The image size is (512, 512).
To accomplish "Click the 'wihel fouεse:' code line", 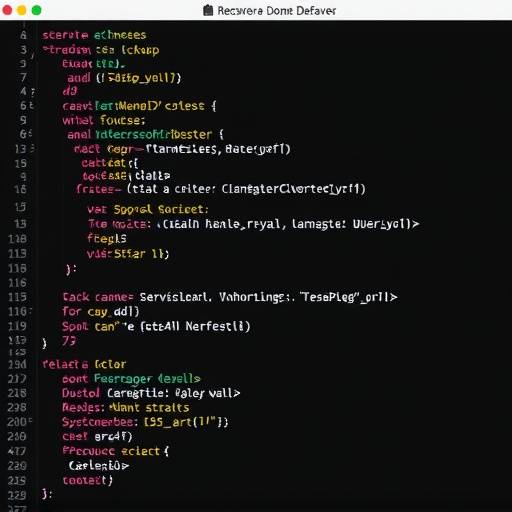I will [x=104, y=120].
